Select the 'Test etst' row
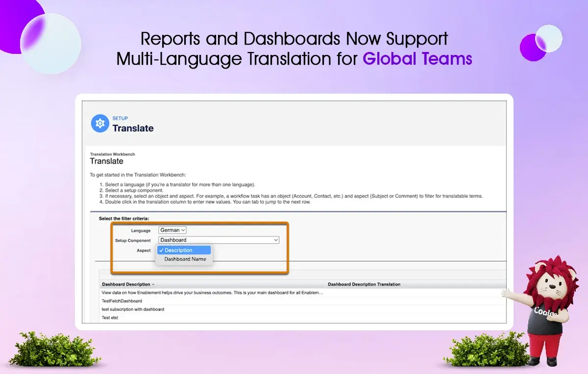Screen dimensions: 588x374 coord(110,318)
